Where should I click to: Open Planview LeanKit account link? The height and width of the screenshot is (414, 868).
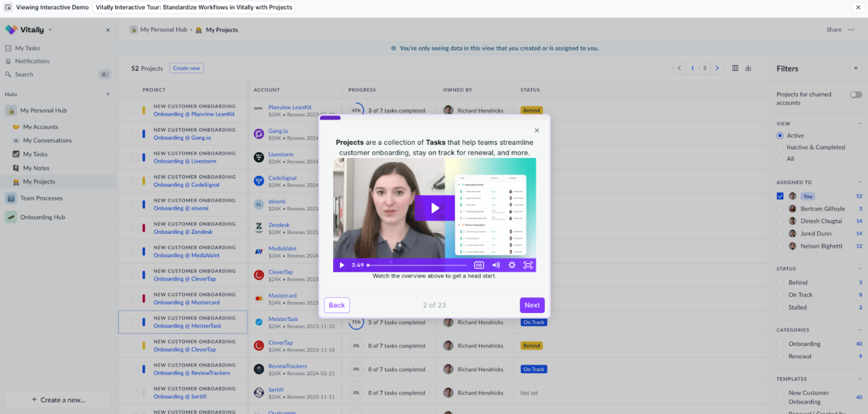pos(290,107)
